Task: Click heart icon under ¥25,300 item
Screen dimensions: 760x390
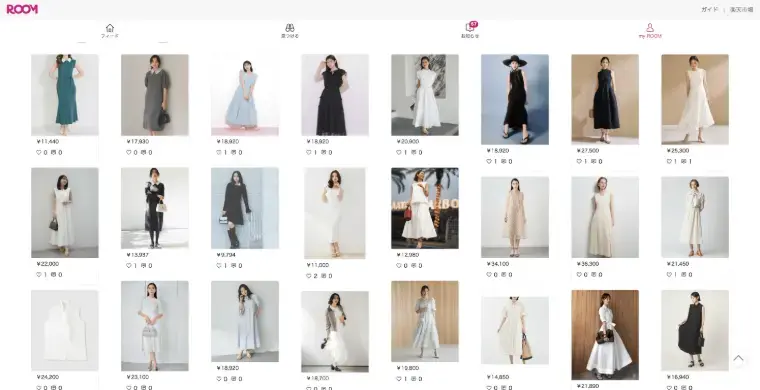Action: [x=669, y=161]
